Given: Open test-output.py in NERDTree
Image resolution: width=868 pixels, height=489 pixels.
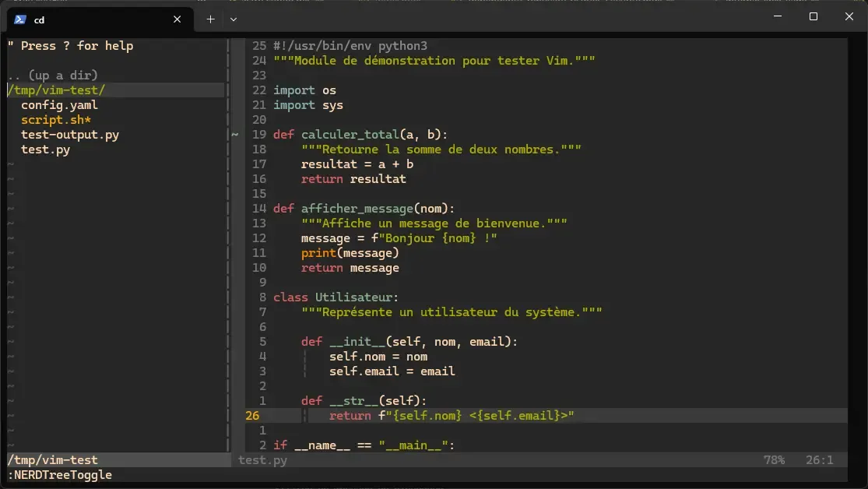Looking at the screenshot, I should [x=69, y=134].
